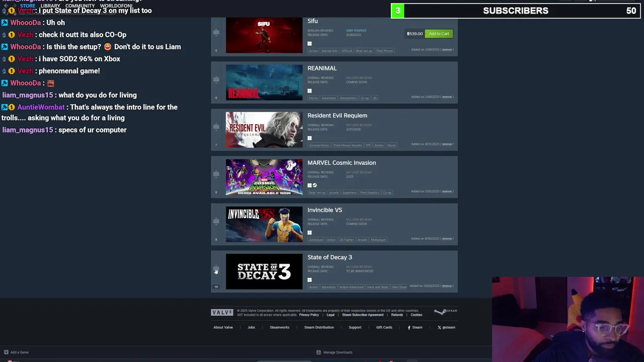Click the Windows platform icon under REANIMAL

pos(309,91)
